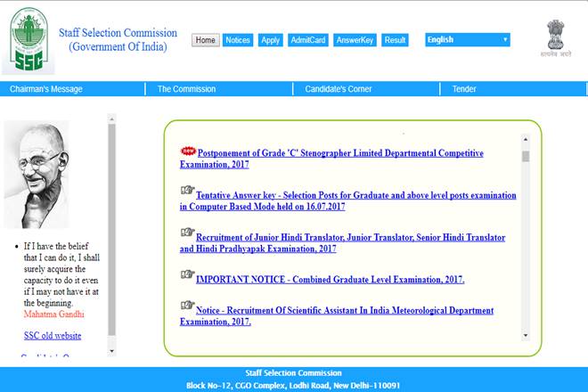Click the pointer icon beside Junior Hindi Translator notice
Screen dimensions: 588x392
[x=187, y=233]
